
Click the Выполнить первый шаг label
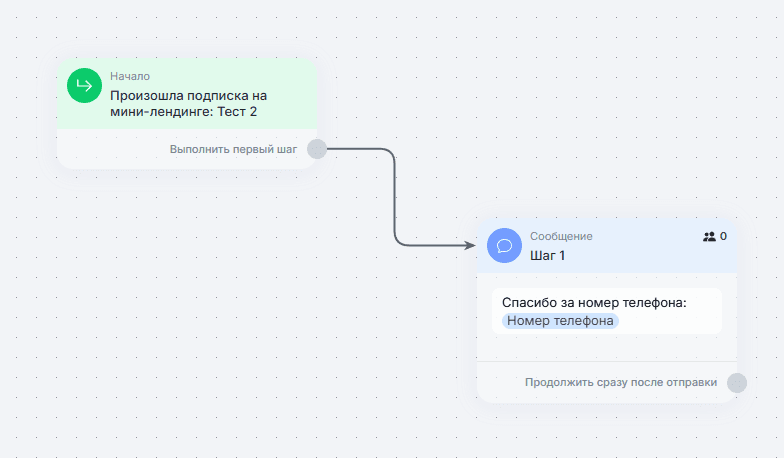[233, 149]
